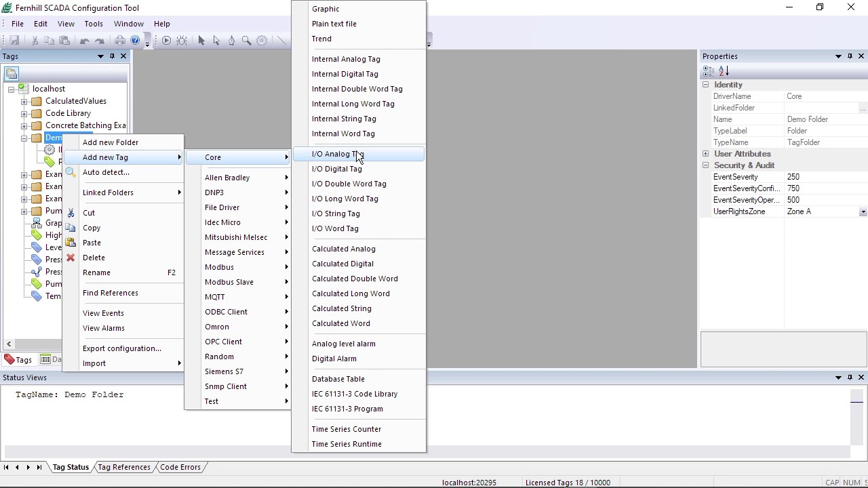
Task: Switch to the Code Errors tab
Action: [x=180, y=467]
